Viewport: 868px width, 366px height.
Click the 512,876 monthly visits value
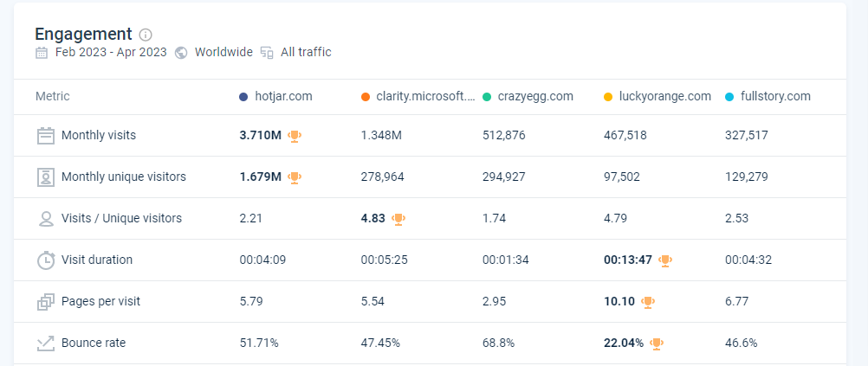[x=504, y=136]
